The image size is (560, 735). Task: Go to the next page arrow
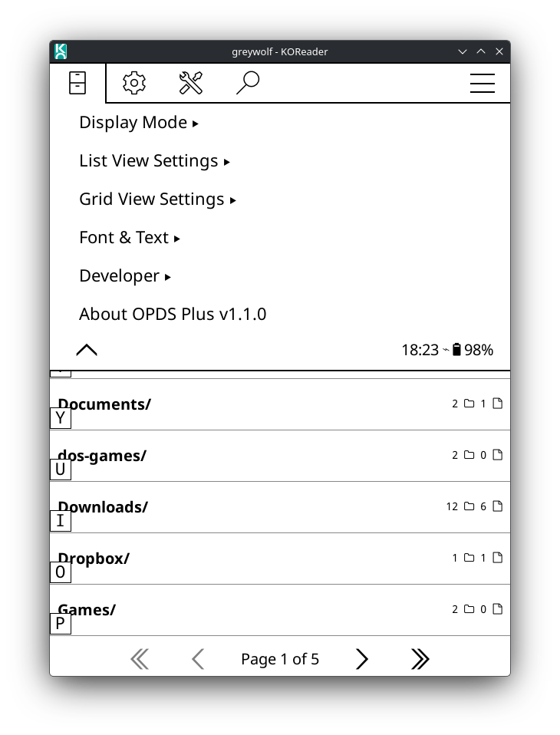(361, 658)
